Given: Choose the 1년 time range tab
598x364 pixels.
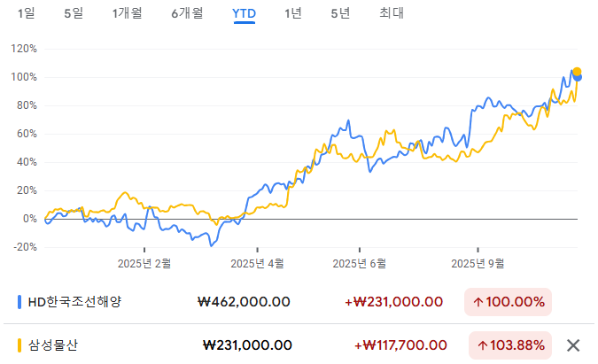Looking at the screenshot, I should [x=293, y=13].
